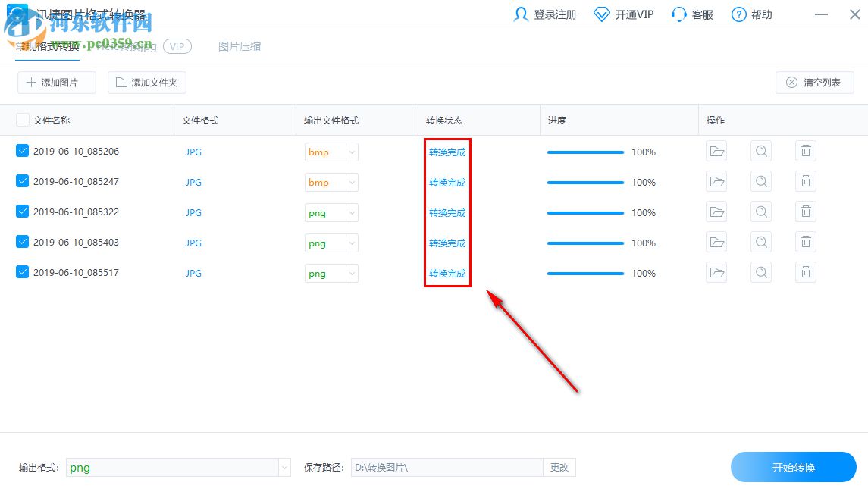Remove 2019-06-10_085206 with its trash icon

(805, 151)
